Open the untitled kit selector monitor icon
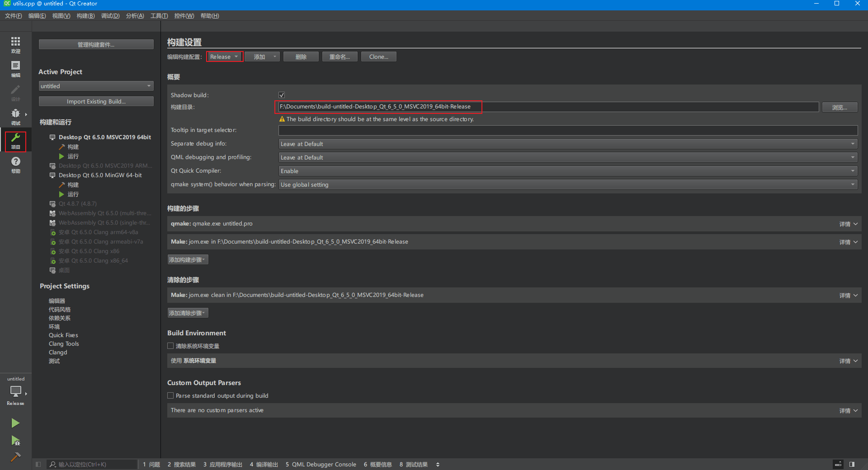Screen dimensions: 868x470 pyautogui.click(x=15, y=391)
